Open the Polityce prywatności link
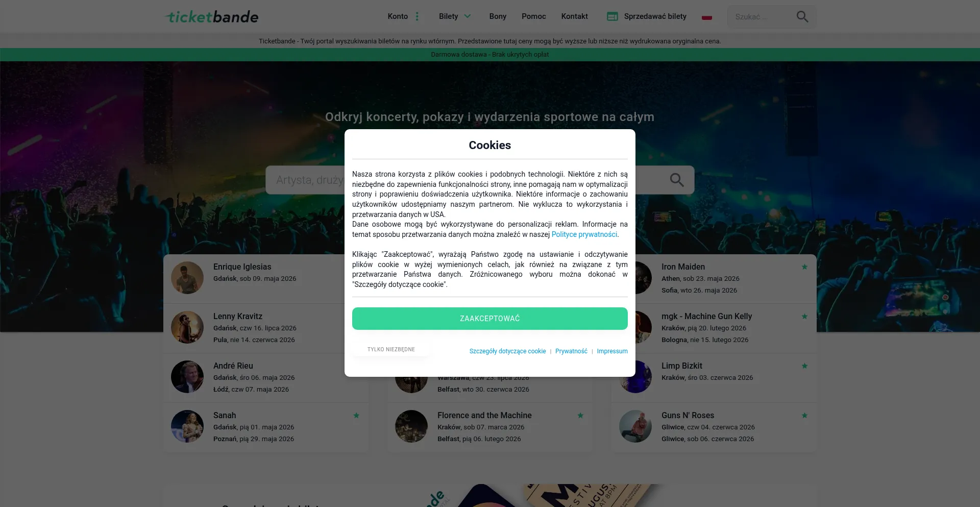The image size is (980, 507). tap(584, 234)
